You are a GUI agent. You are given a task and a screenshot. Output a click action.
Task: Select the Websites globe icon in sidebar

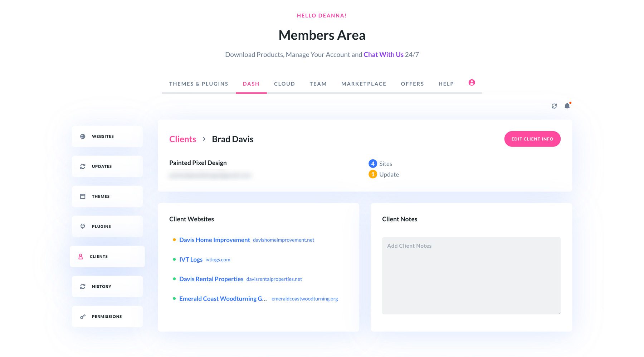83,136
